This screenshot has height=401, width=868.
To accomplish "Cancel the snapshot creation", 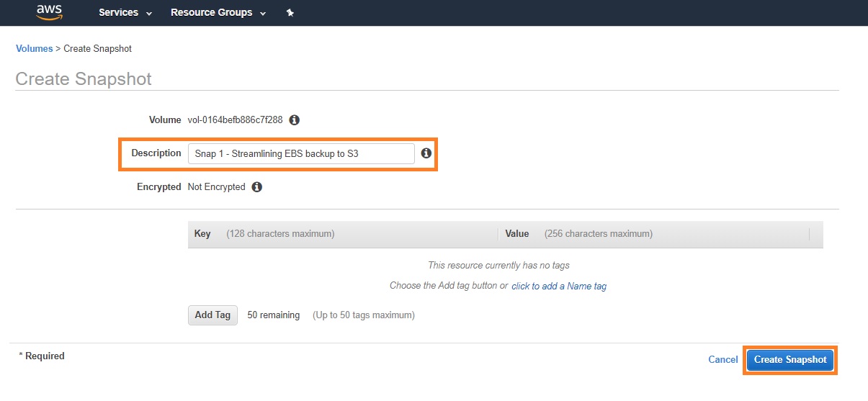I will click(722, 360).
